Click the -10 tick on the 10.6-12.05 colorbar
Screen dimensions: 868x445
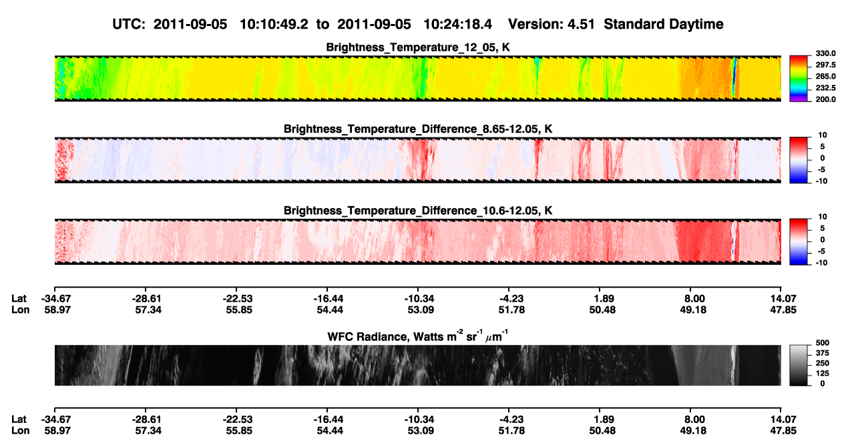pos(821,262)
